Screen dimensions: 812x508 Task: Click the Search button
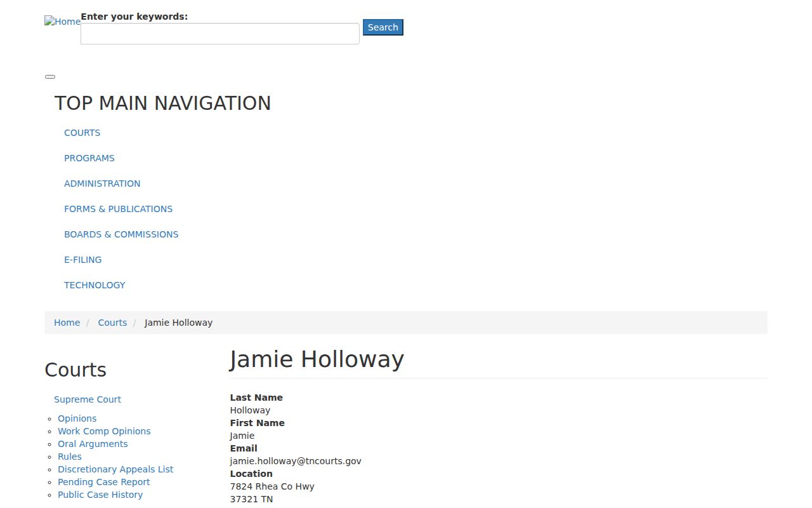(x=383, y=27)
